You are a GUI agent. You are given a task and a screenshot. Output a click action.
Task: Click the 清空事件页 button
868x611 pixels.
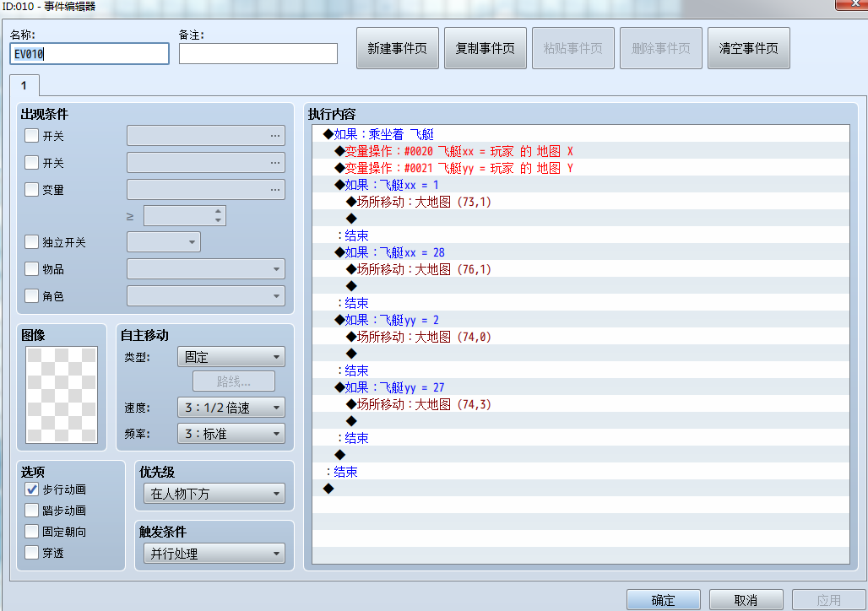[748, 48]
